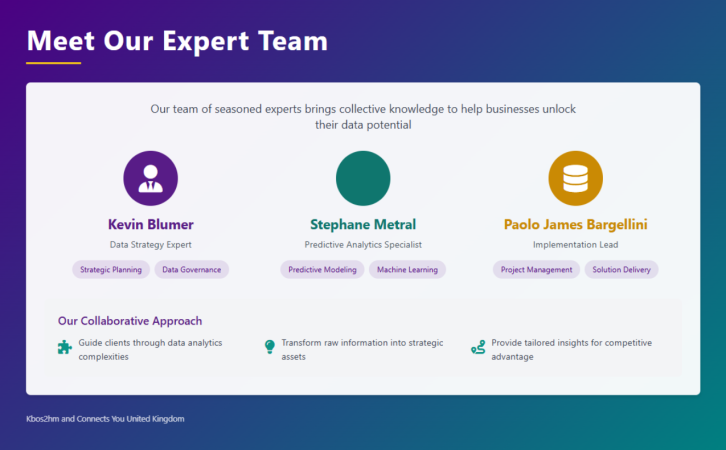Click the Kbos2hm footer text
This screenshot has height=450, width=726.
pyautogui.click(x=105, y=419)
